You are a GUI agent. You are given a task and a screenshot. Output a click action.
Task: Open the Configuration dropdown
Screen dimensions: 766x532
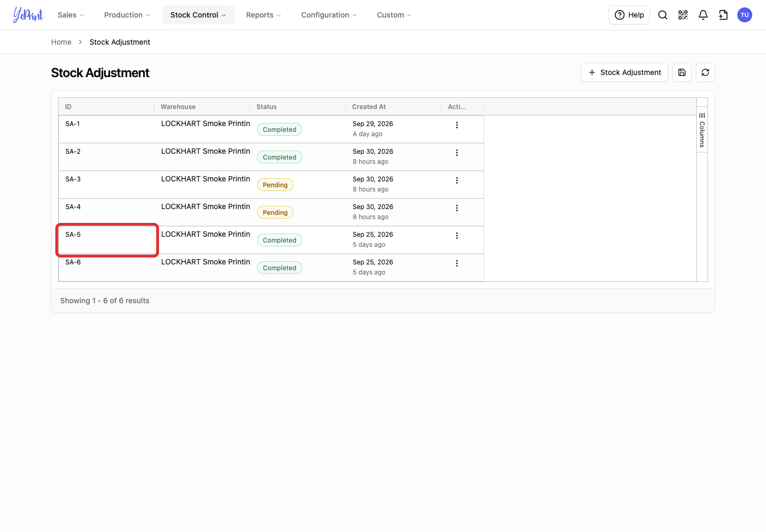coord(329,15)
